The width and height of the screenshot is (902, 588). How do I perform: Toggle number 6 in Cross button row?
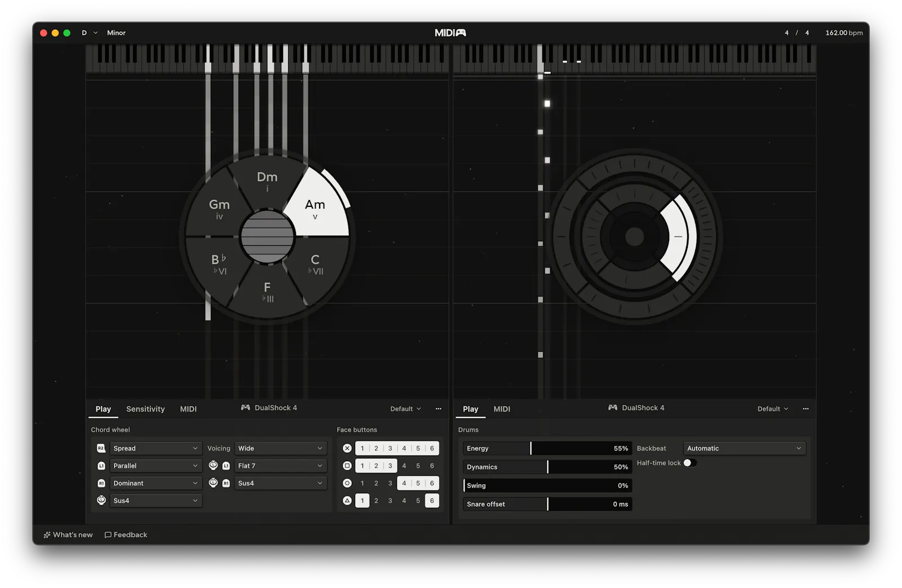pyautogui.click(x=432, y=448)
